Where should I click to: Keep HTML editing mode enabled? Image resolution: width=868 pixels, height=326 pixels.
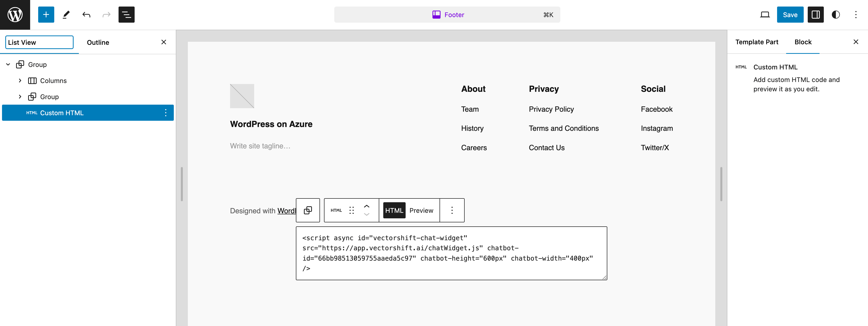pyautogui.click(x=394, y=210)
